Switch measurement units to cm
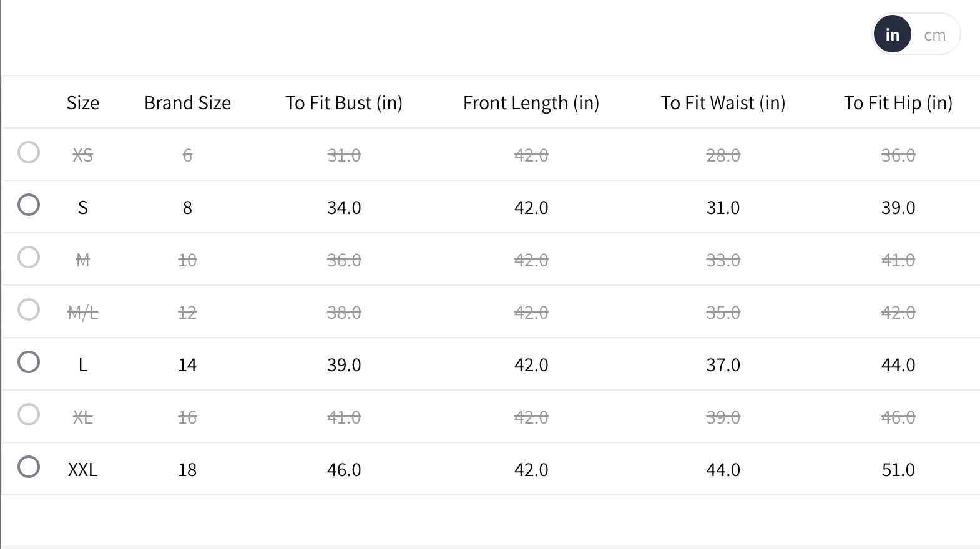This screenshot has width=980, height=549. [x=934, y=35]
